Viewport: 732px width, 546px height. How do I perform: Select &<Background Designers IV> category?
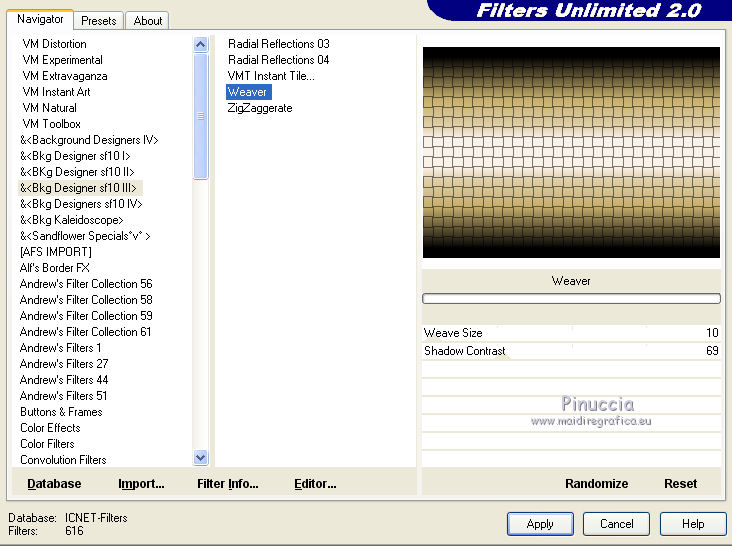pyautogui.click(x=89, y=140)
